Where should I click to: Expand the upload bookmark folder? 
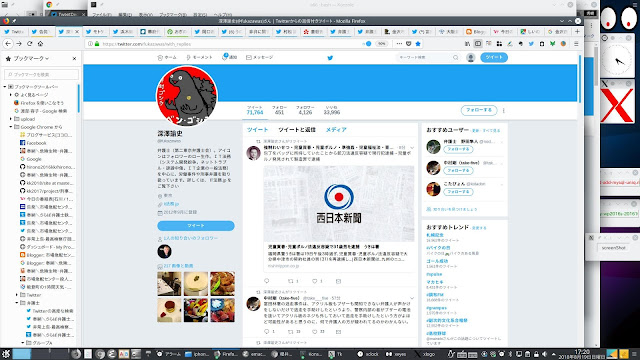(x=11, y=119)
